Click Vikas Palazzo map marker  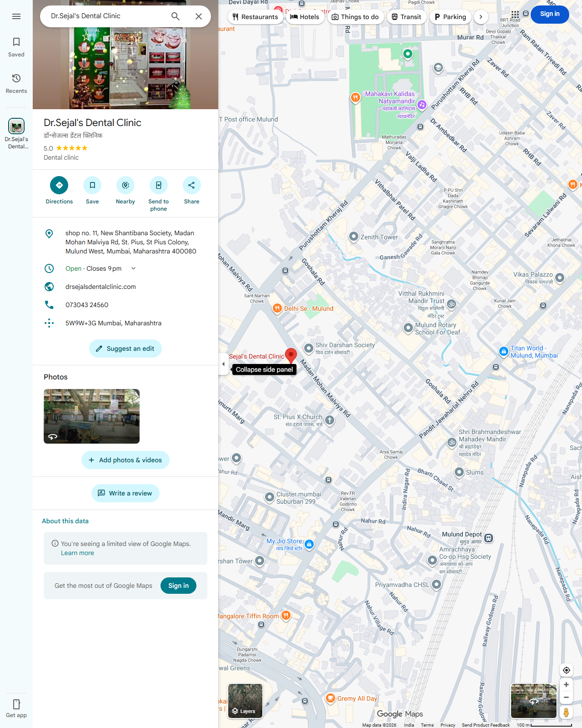(x=560, y=278)
